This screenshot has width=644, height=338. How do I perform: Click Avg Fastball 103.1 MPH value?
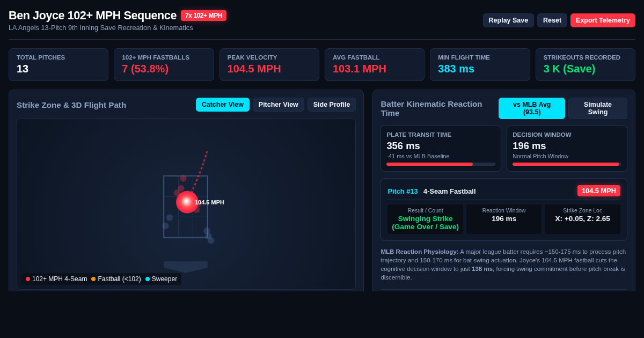point(360,69)
